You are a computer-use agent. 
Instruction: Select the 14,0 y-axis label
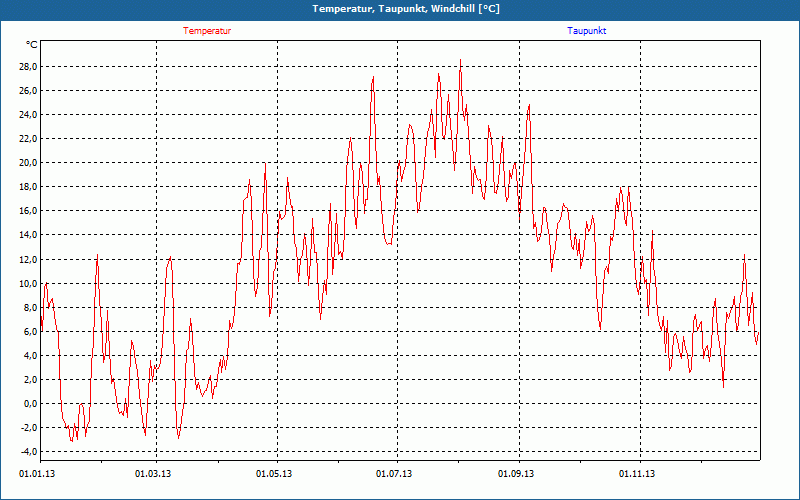28,235
